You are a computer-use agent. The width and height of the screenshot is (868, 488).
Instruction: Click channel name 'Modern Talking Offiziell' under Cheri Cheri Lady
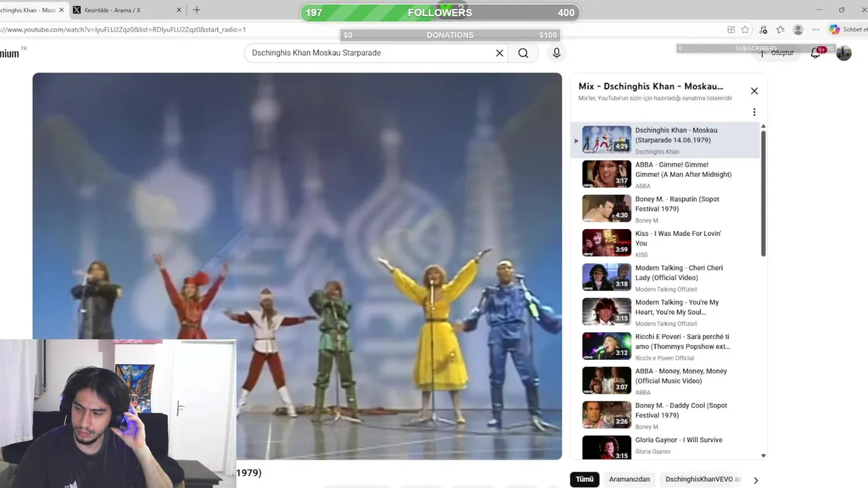coord(667,289)
